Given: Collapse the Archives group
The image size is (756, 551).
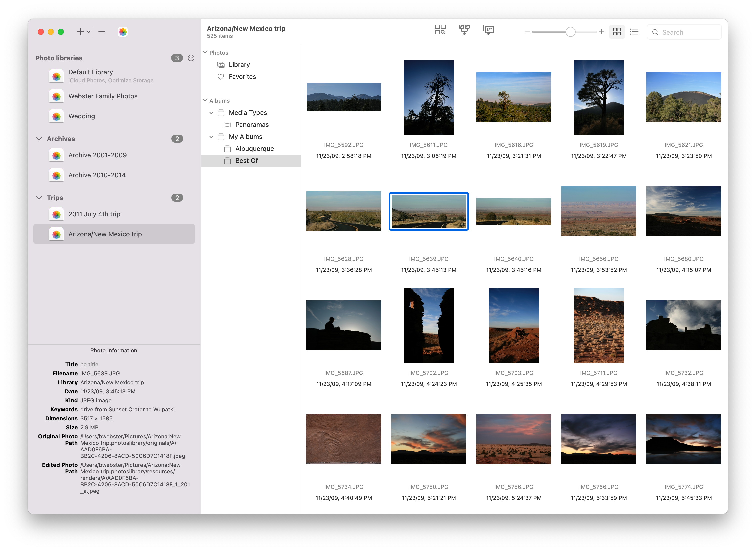Looking at the screenshot, I should point(39,139).
